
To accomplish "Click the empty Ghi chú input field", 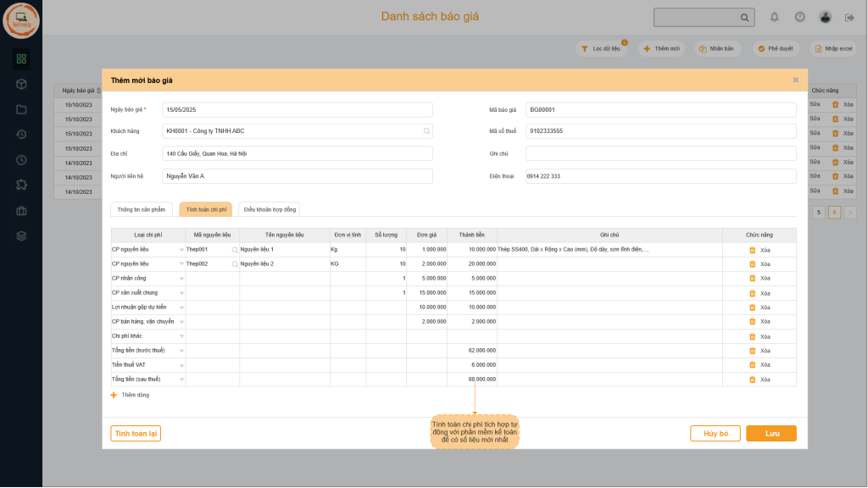I will click(x=660, y=153).
